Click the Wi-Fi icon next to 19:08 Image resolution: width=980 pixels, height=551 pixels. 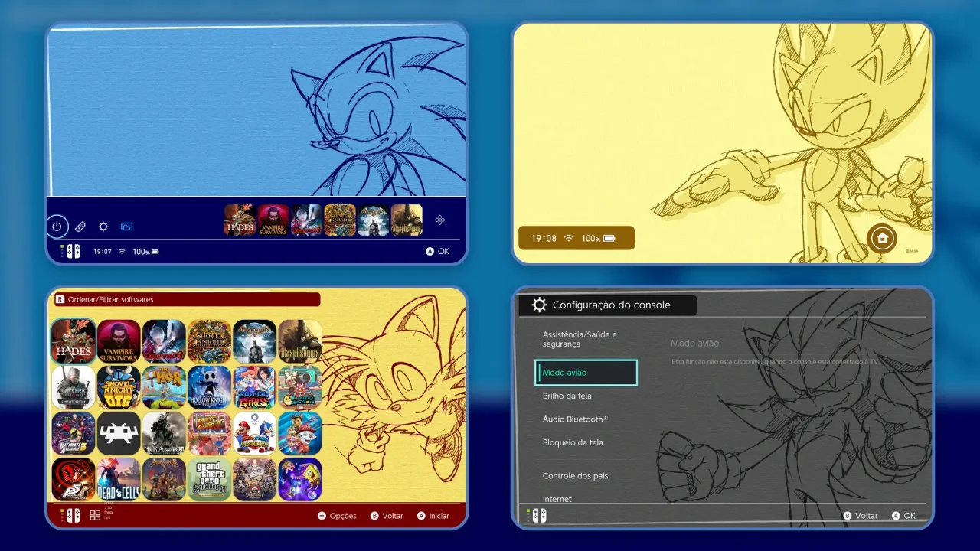568,238
